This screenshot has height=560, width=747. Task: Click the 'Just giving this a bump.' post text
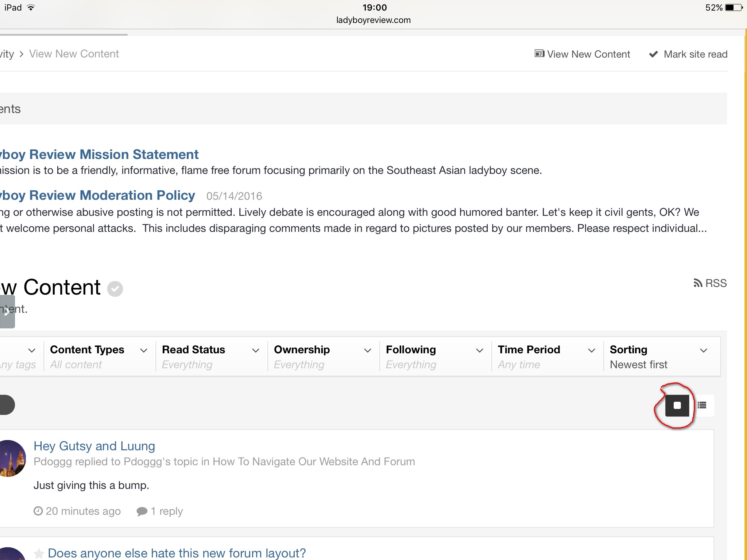91,485
